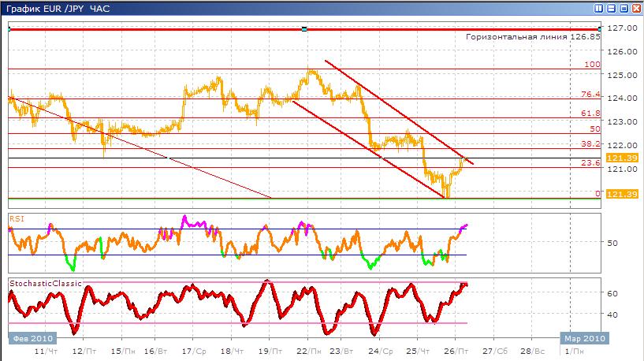Minimize the EUR/JPY chart window
This screenshot has height=361, width=644.
(x=612, y=8)
